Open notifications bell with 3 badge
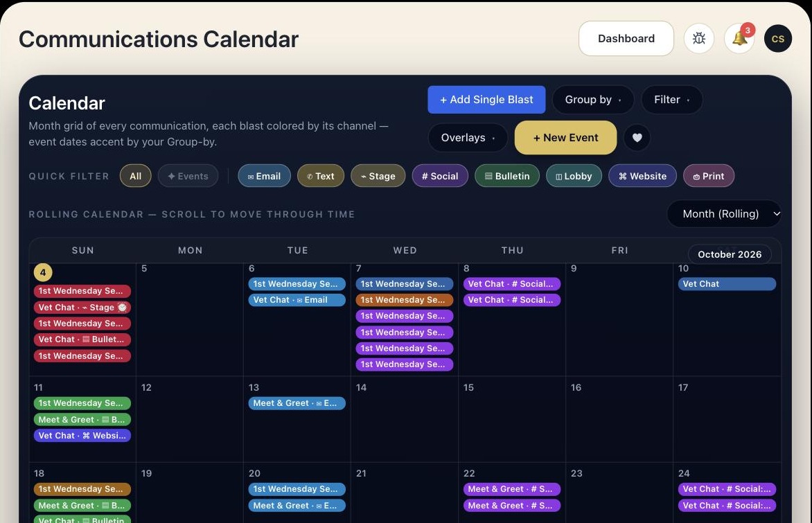The height and width of the screenshot is (523, 812). (739, 38)
